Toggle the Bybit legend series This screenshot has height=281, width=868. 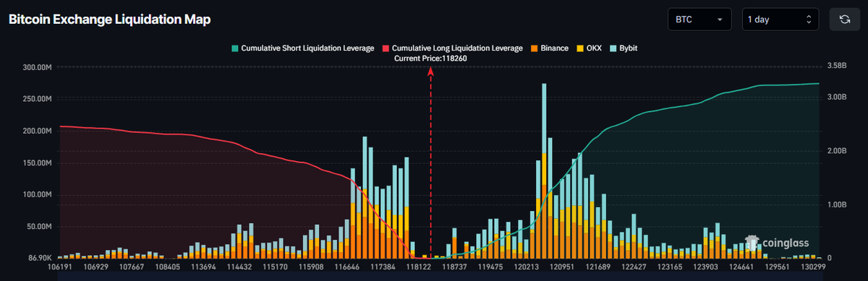click(x=624, y=48)
